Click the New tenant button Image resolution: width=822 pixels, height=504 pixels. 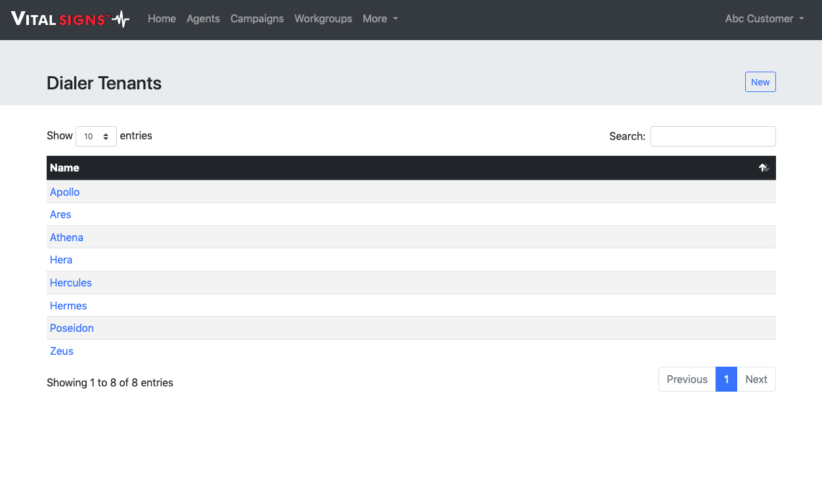760,82
